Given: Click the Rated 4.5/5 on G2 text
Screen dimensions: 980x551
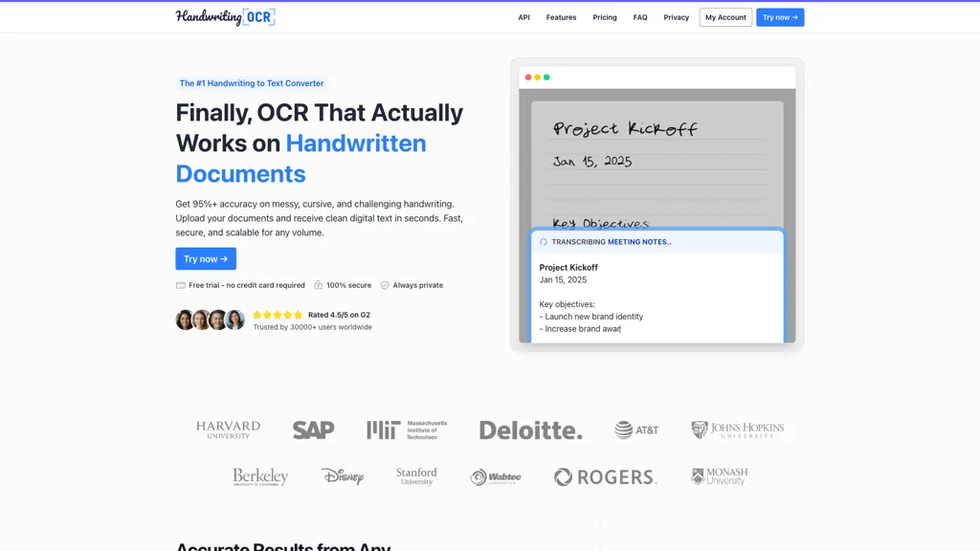Looking at the screenshot, I should 339,315.
